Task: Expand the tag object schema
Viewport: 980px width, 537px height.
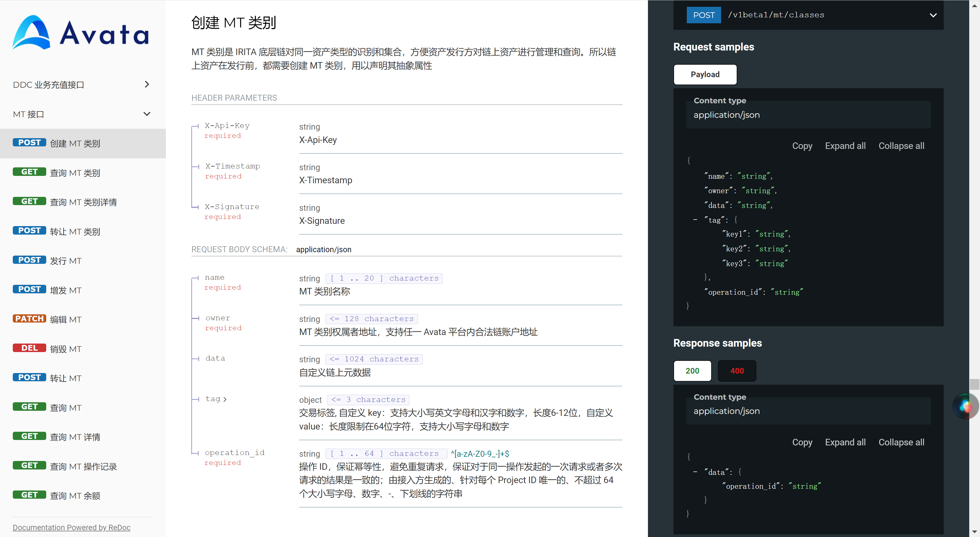Action: pyautogui.click(x=216, y=399)
